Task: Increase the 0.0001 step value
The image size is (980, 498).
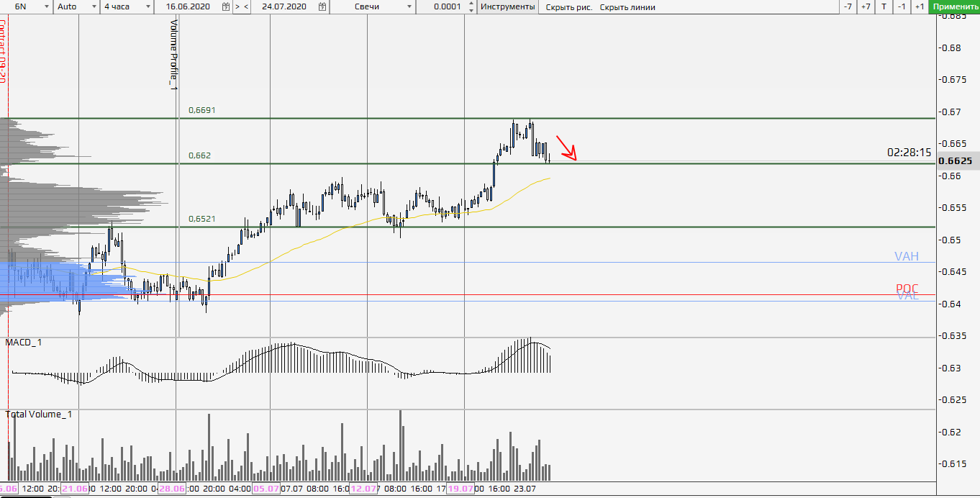Action: click(471, 4)
